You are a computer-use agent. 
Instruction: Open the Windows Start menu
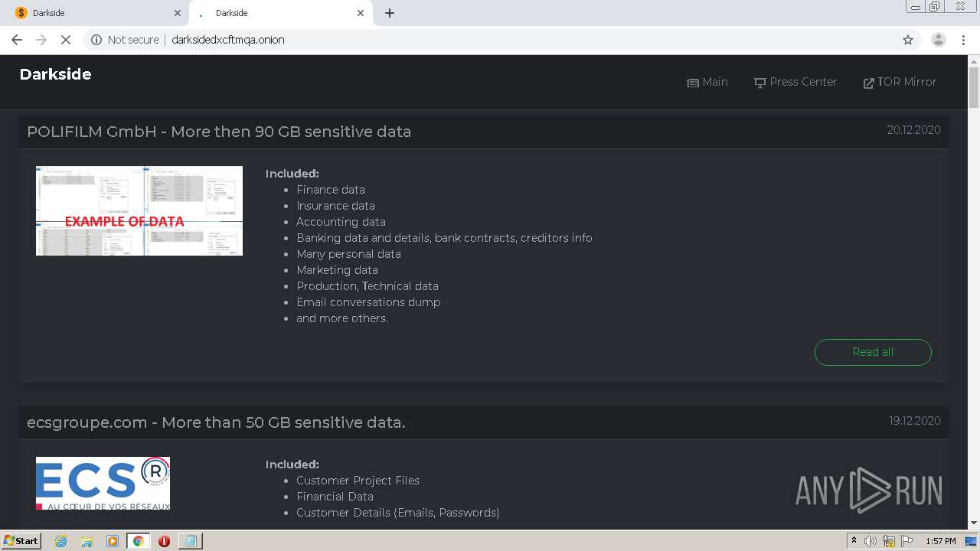(x=21, y=540)
